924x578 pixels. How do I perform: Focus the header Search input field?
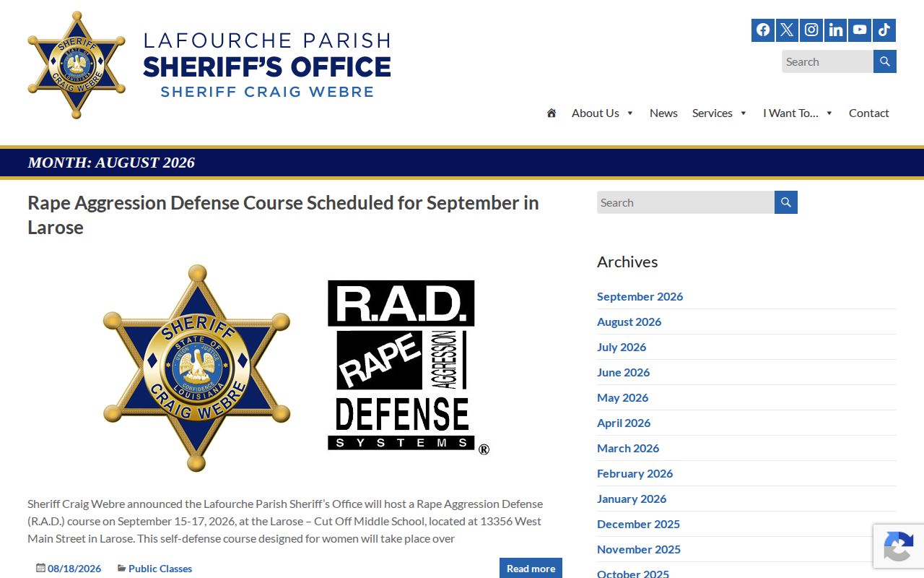[827, 61]
